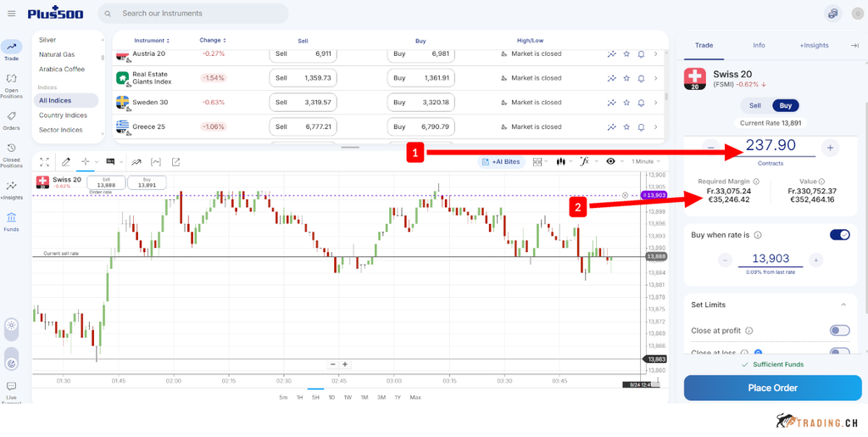Select the Trade tab in right panel
Screen dimensions: 868x437
(704, 46)
